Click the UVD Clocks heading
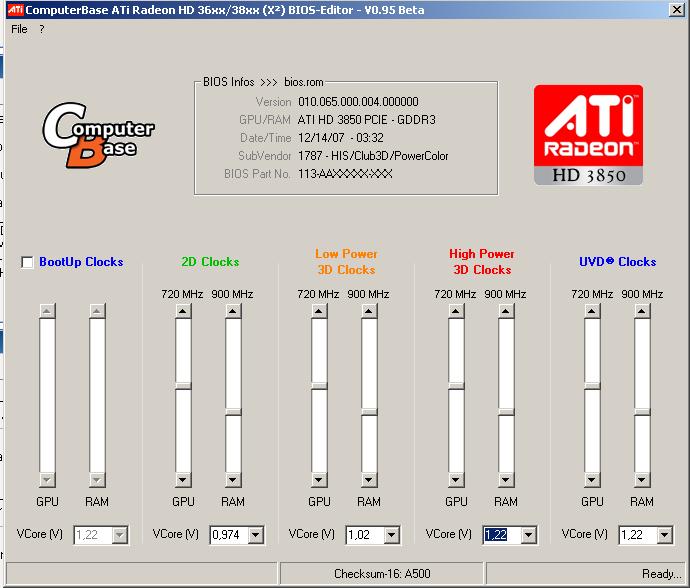Viewport: 690px width, 588px height. pos(617,262)
